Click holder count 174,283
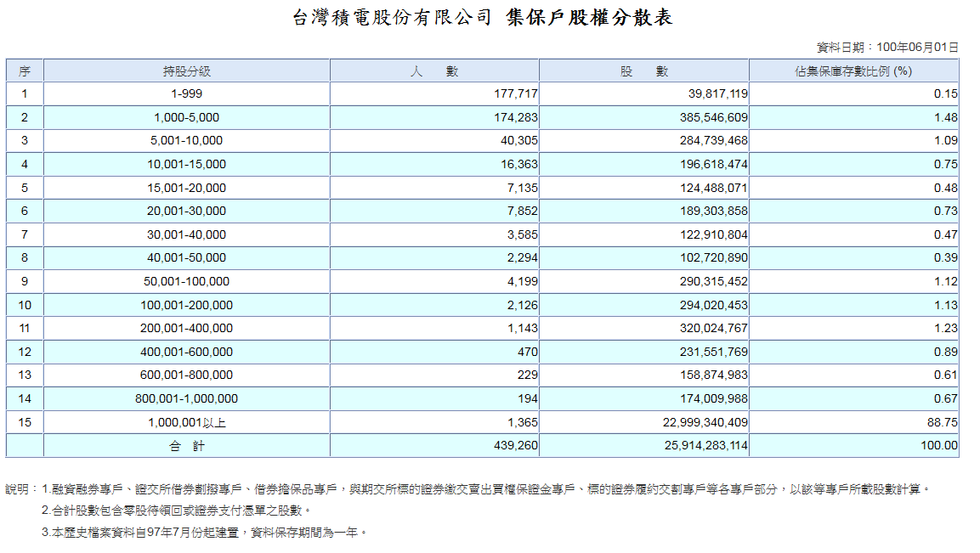This screenshot has height=553, width=980. point(516,117)
